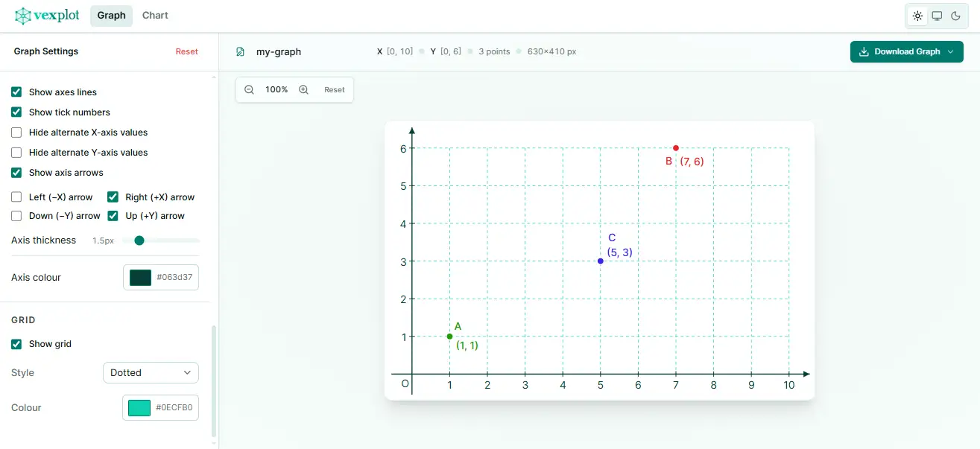Click the vexplot logo icon

25,16
